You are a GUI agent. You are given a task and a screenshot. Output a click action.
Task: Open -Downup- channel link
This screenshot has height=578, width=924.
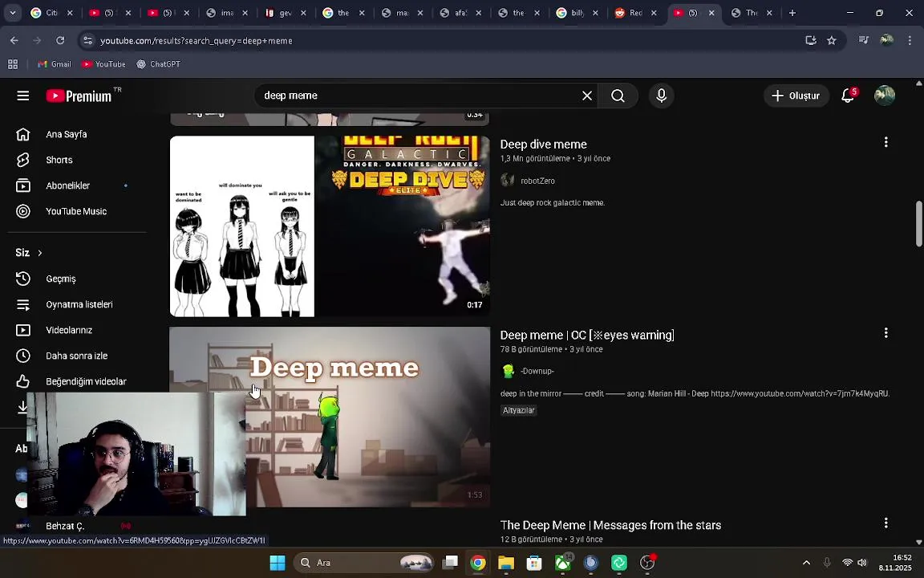tap(537, 371)
